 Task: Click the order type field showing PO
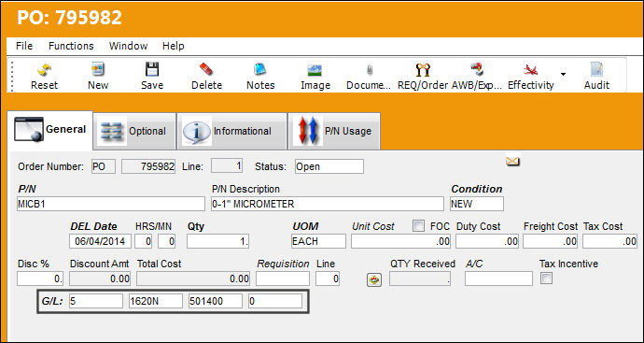(104, 166)
